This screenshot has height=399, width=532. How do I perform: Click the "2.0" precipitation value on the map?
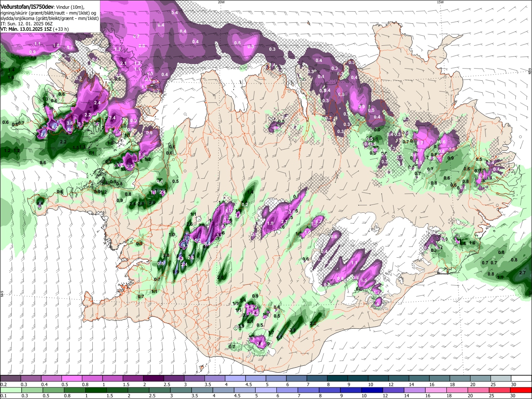pyautogui.click(x=220, y=277)
